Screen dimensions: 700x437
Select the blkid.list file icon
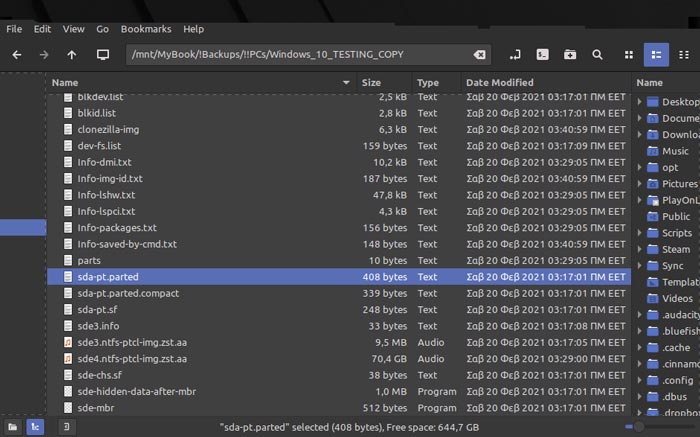(x=68, y=113)
